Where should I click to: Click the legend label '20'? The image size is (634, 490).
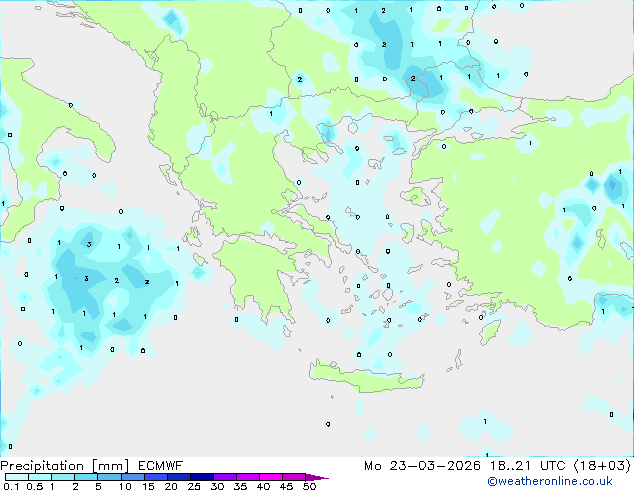pos(171,486)
